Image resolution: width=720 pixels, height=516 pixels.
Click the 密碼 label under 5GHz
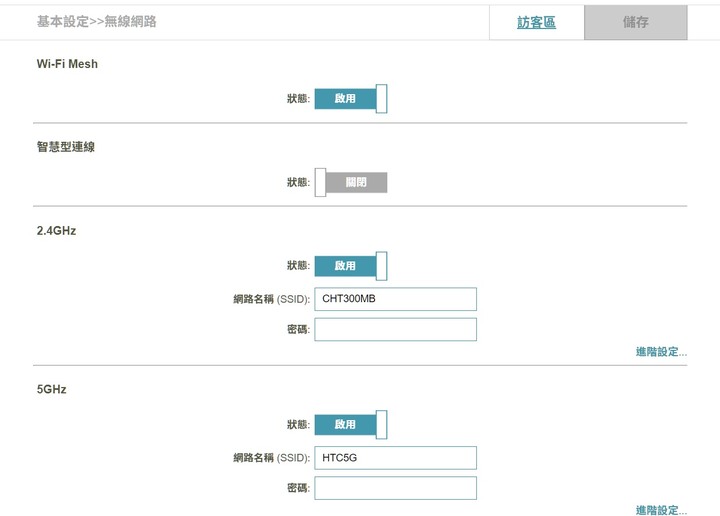[x=298, y=488]
